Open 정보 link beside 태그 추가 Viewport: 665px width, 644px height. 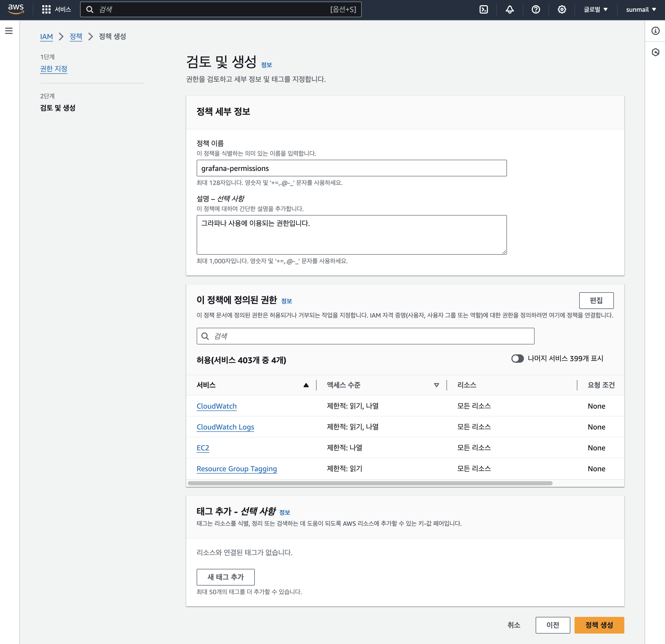tap(284, 512)
